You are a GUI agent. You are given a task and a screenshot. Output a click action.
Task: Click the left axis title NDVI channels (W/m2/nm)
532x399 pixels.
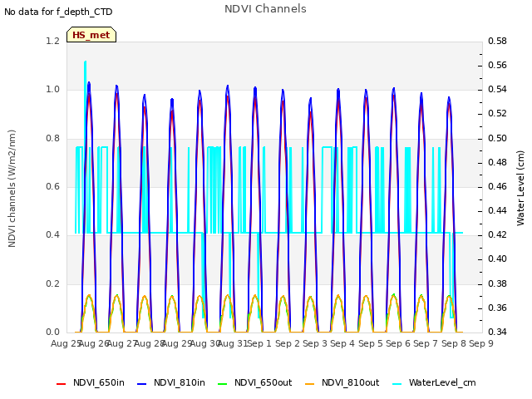tap(12, 189)
